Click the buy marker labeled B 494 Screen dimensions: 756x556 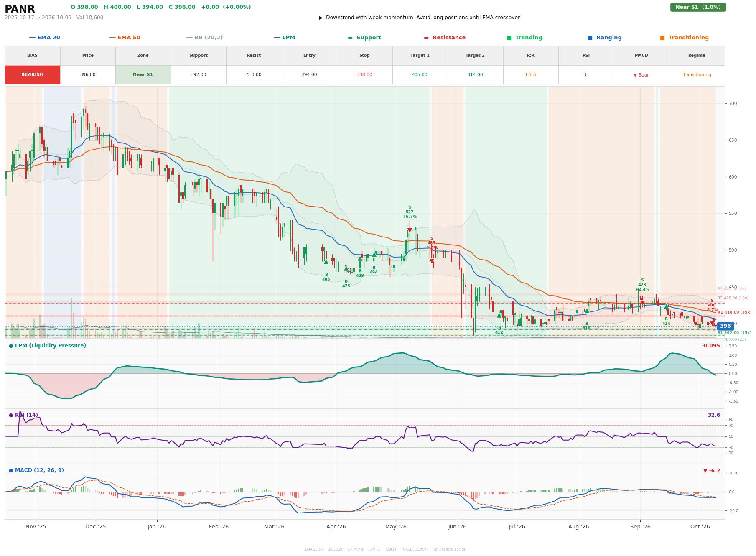[x=374, y=255]
